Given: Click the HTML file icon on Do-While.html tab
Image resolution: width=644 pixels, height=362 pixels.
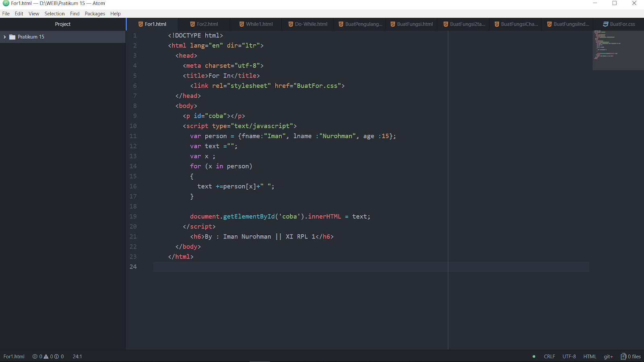Looking at the screenshot, I should click(291, 24).
